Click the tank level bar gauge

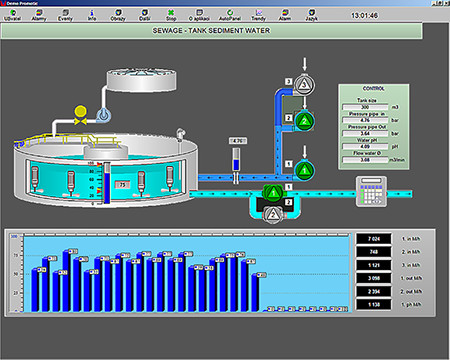[x=107, y=183]
